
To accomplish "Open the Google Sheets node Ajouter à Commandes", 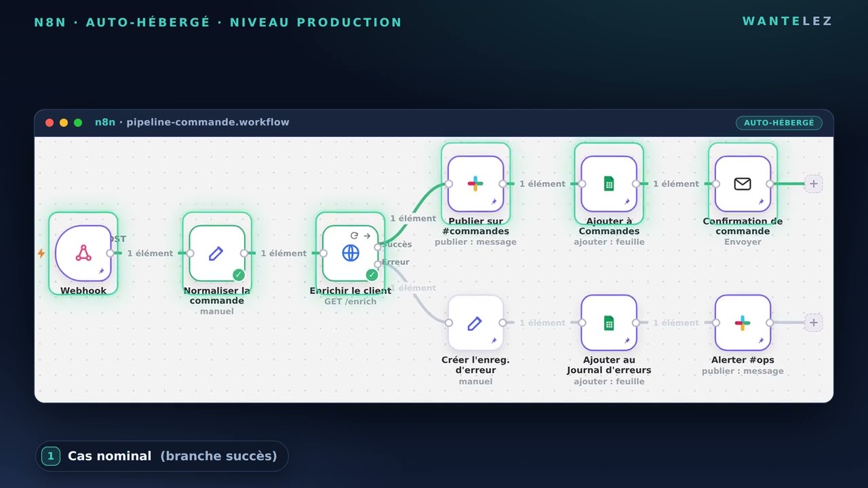I will click(609, 184).
